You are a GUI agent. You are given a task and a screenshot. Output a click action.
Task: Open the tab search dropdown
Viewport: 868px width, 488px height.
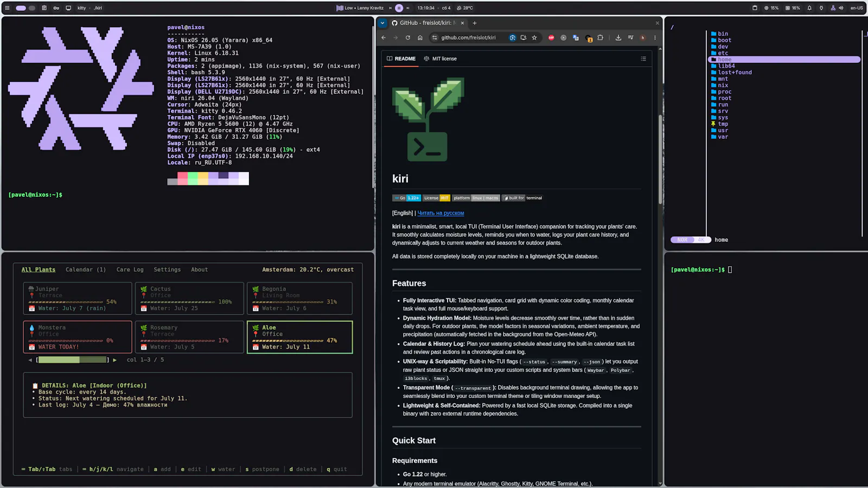click(382, 23)
